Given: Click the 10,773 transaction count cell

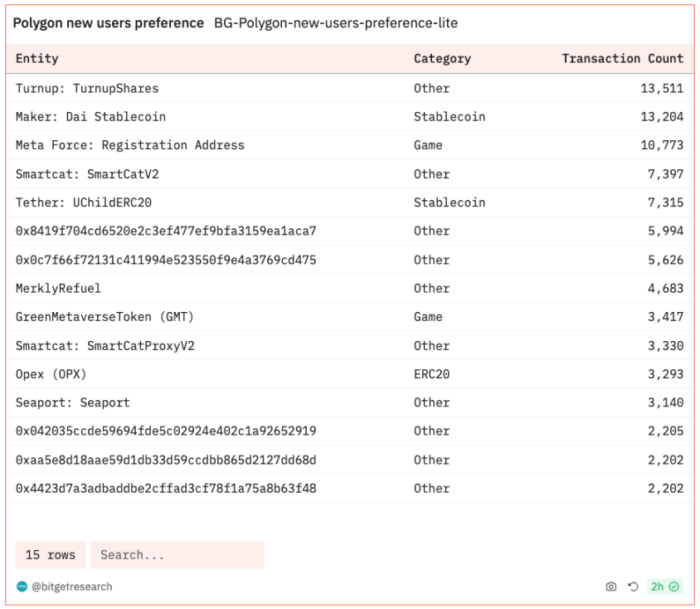Looking at the screenshot, I should coord(662,145).
